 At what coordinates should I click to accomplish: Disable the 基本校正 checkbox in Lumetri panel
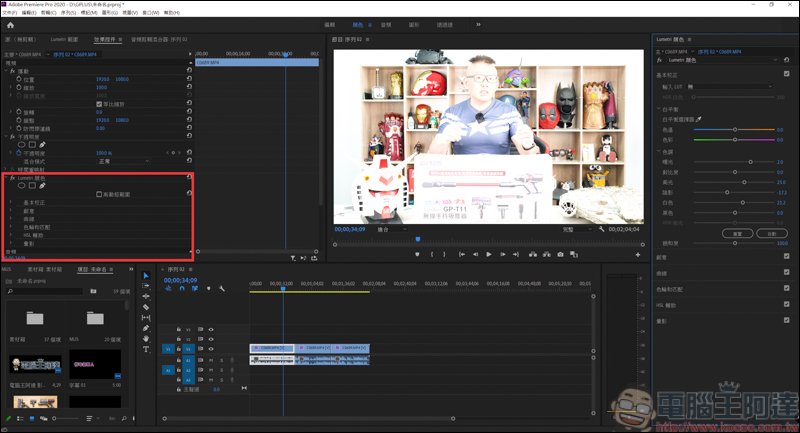(787, 75)
